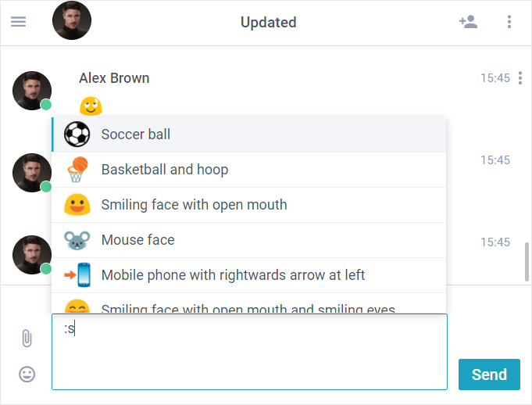Click the chat header avatar
532x405 pixels.
[x=72, y=20]
